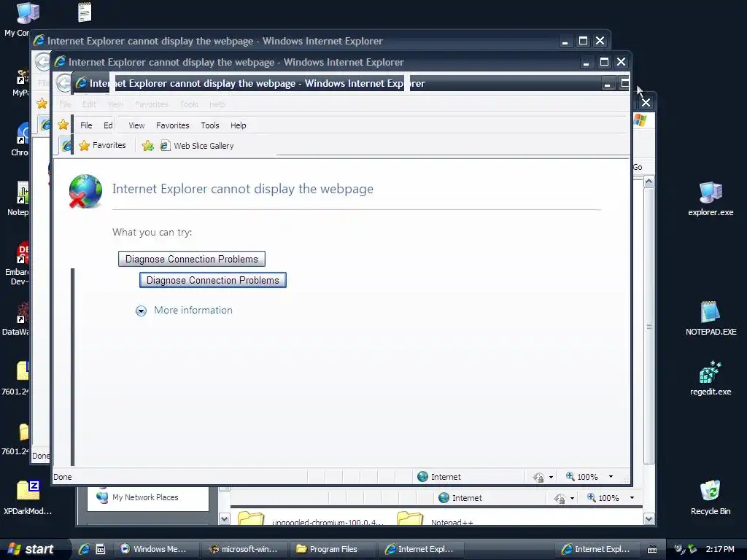
Task: Launch Internet Explorer from Quick Launch
Action: point(84,549)
